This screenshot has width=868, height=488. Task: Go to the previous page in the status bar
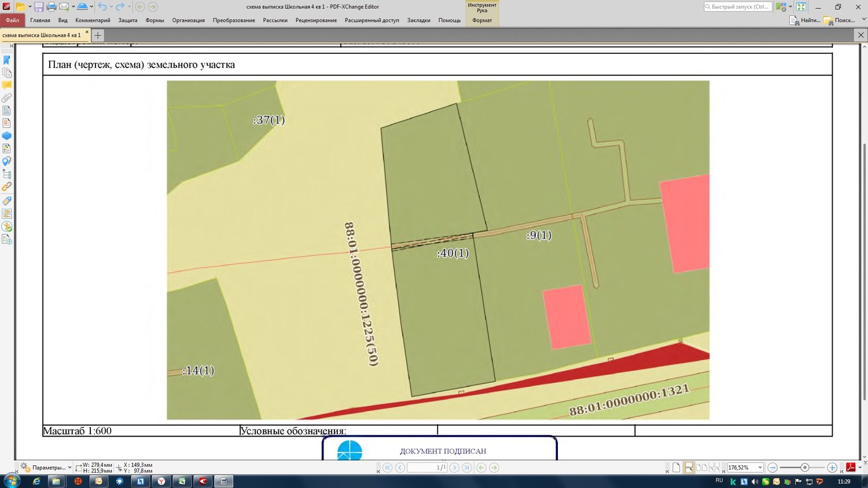tap(400, 467)
